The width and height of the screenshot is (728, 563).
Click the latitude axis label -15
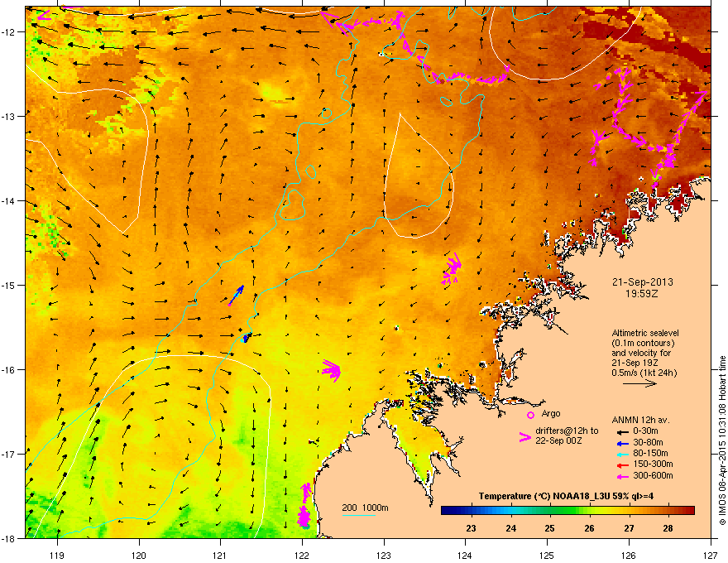pyautogui.click(x=10, y=285)
